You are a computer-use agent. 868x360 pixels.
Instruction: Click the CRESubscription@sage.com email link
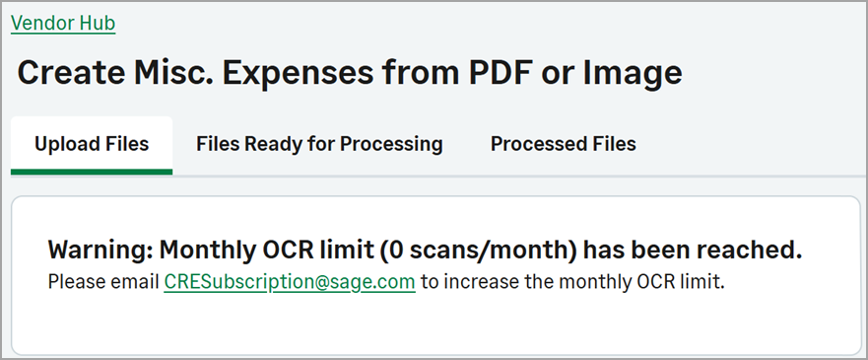pyautogui.click(x=290, y=282)
